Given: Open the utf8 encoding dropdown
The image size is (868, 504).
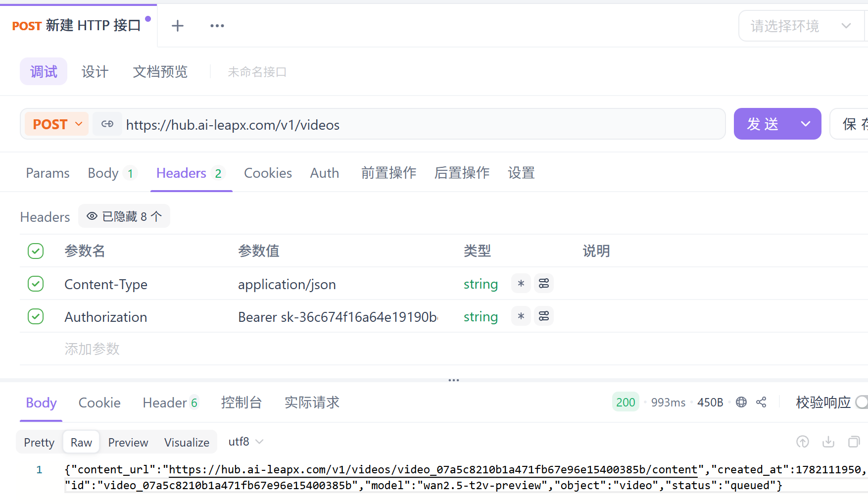Looking at the screenshot, I should 245,442.
